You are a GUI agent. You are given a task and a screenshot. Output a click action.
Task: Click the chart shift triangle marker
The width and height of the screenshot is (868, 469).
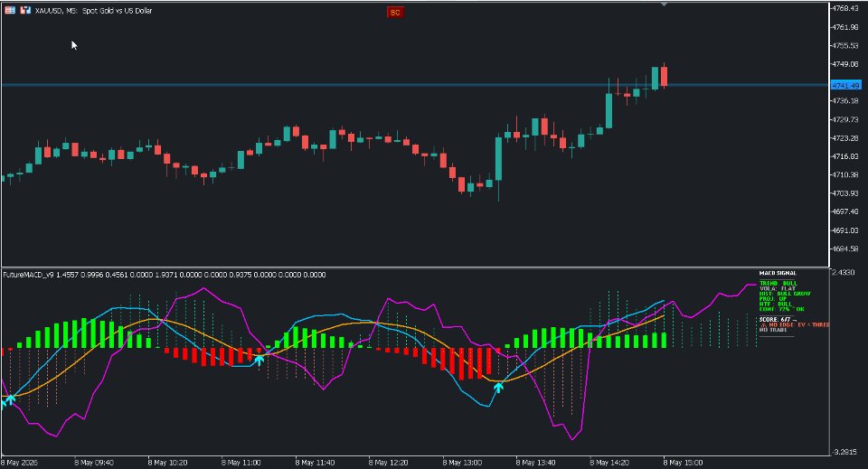[664, 5]
